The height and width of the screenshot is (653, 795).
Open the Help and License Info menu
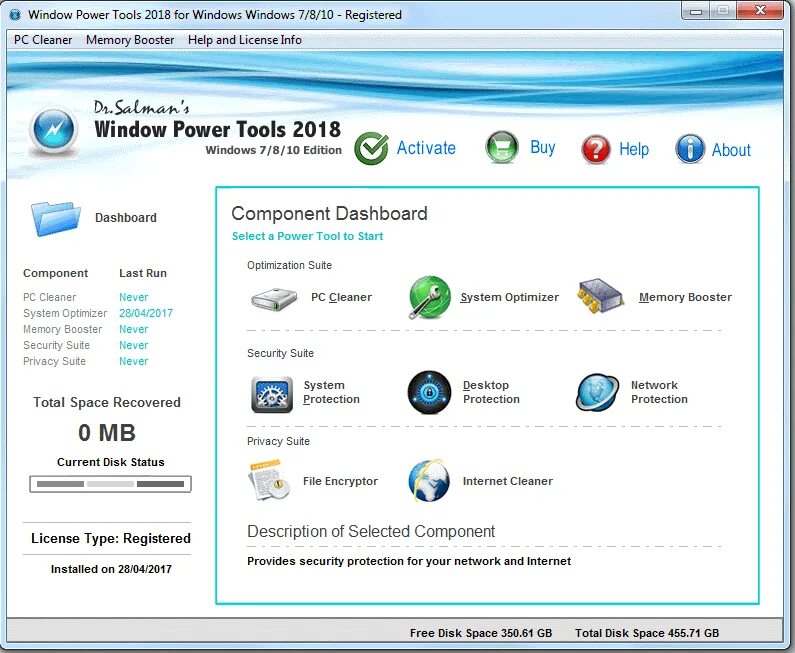coord(245,40)
